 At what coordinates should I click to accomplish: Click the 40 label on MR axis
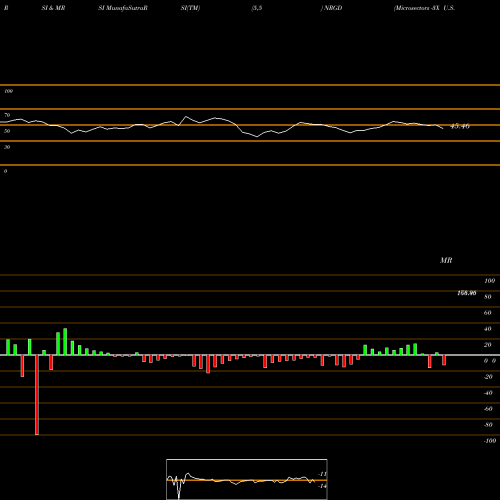coord(488,329)
